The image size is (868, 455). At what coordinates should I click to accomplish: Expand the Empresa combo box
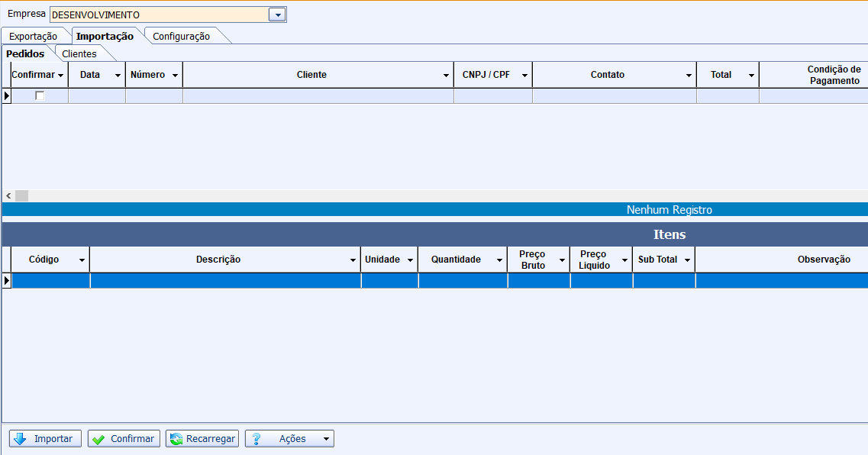coord(278,15)
